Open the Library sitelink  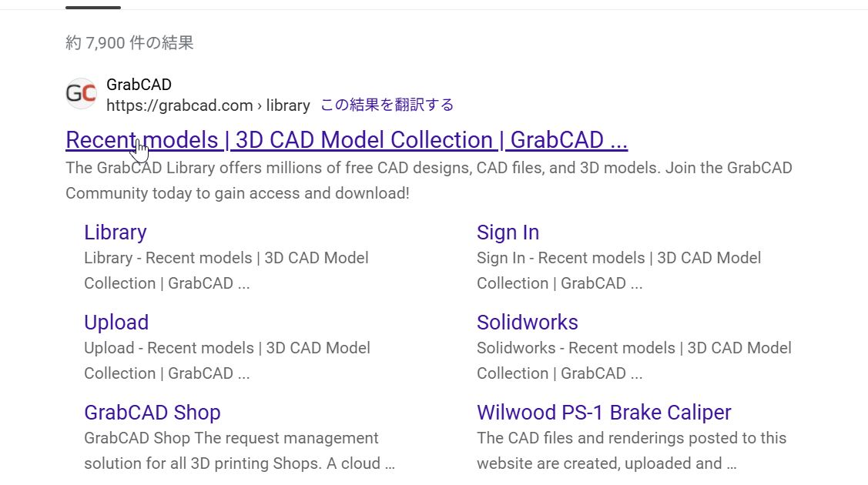[114, 232]
